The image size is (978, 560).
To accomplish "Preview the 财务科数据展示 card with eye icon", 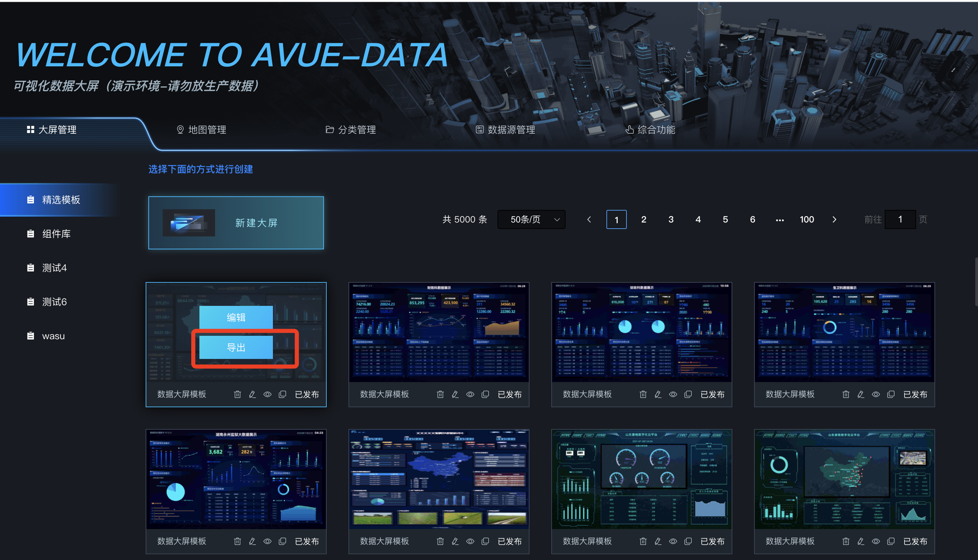I will (x=470, y=394).
